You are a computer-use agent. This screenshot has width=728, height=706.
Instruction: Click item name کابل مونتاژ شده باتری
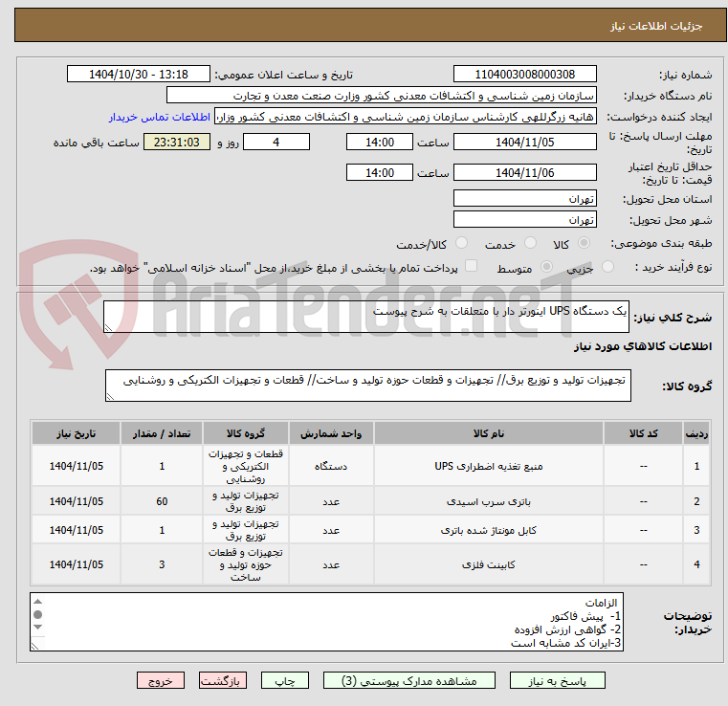pos(489,530)
